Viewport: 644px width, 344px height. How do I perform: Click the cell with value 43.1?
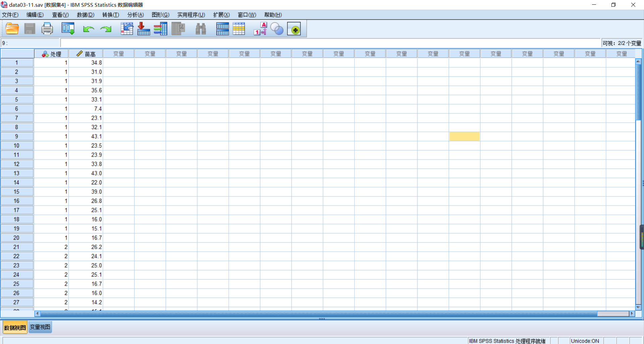[86, 136]
